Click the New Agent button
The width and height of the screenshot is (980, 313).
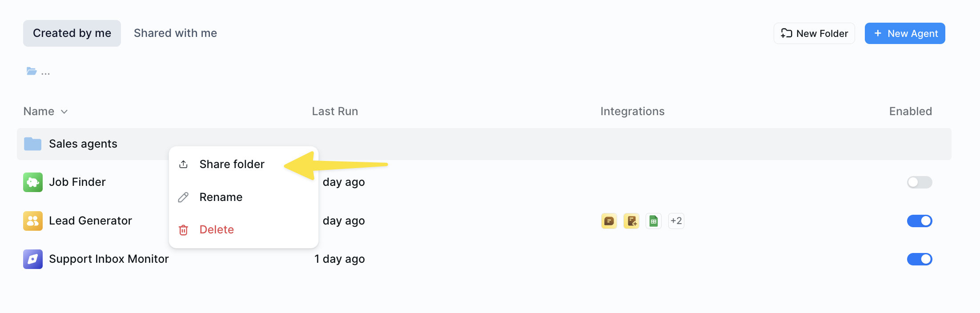point(905,33)
